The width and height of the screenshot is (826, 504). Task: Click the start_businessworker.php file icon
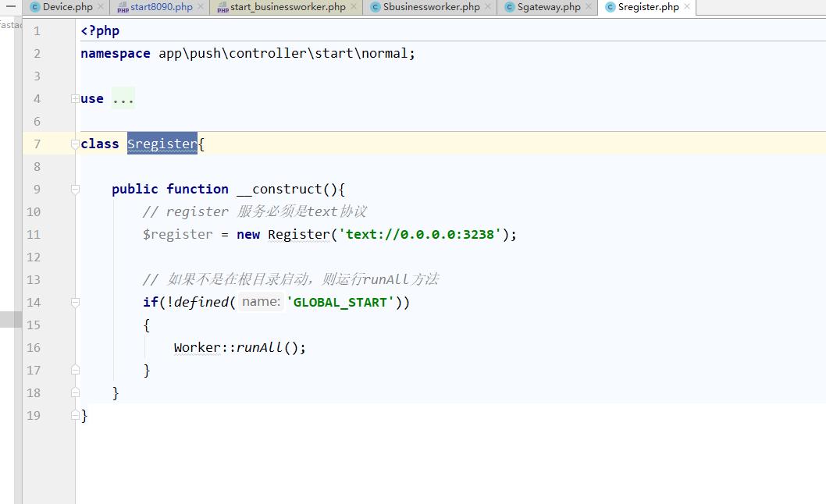[223, 7]
